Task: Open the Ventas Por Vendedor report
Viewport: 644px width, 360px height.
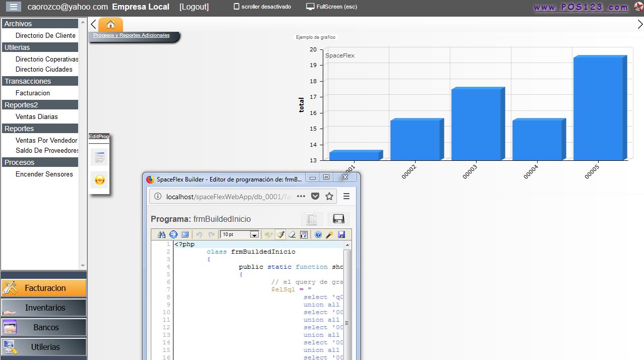Action: click(46, 141)
